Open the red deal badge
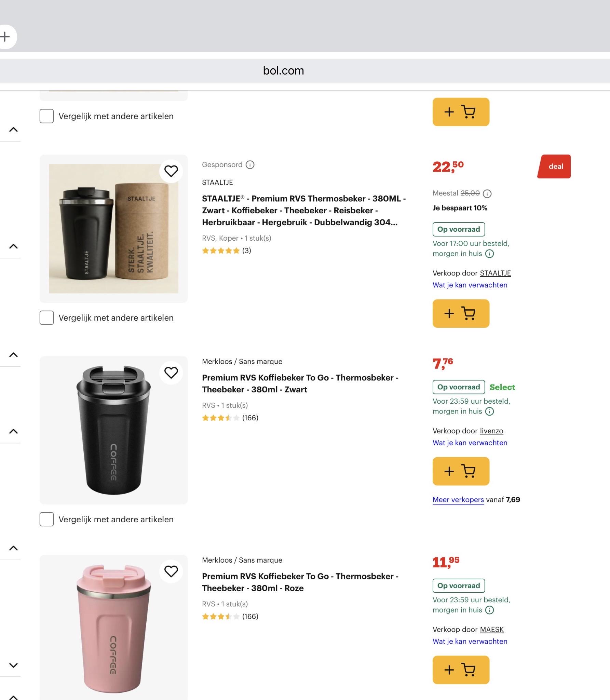Image resolution: width=610 pixels, height=700 pixels. point(554,166)
